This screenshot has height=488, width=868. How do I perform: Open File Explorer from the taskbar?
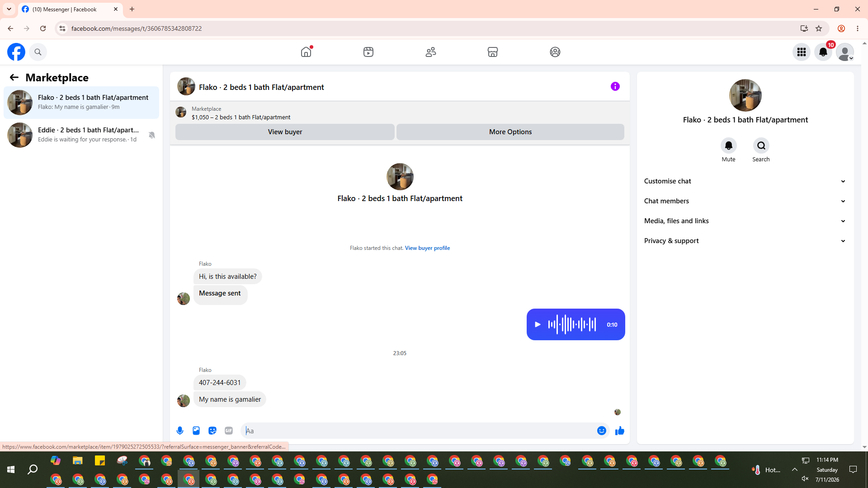(78, 461)
